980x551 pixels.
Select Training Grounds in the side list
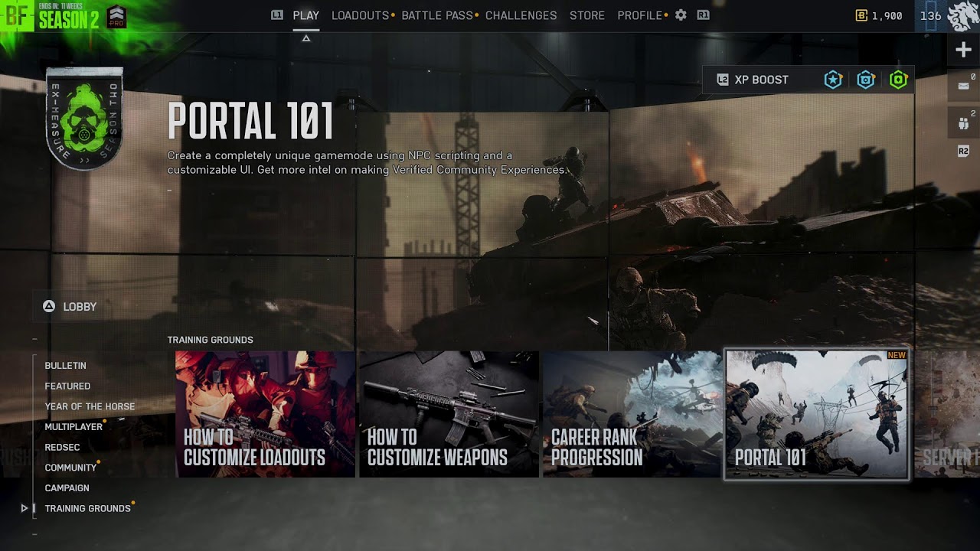87,508
